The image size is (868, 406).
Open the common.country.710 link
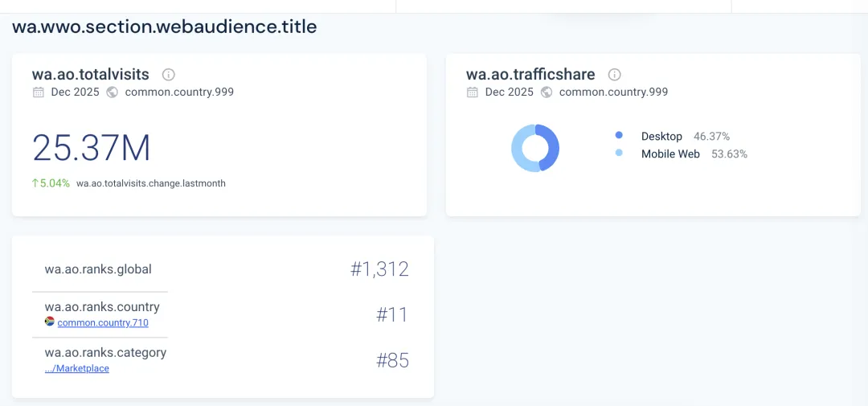point(103,322)
